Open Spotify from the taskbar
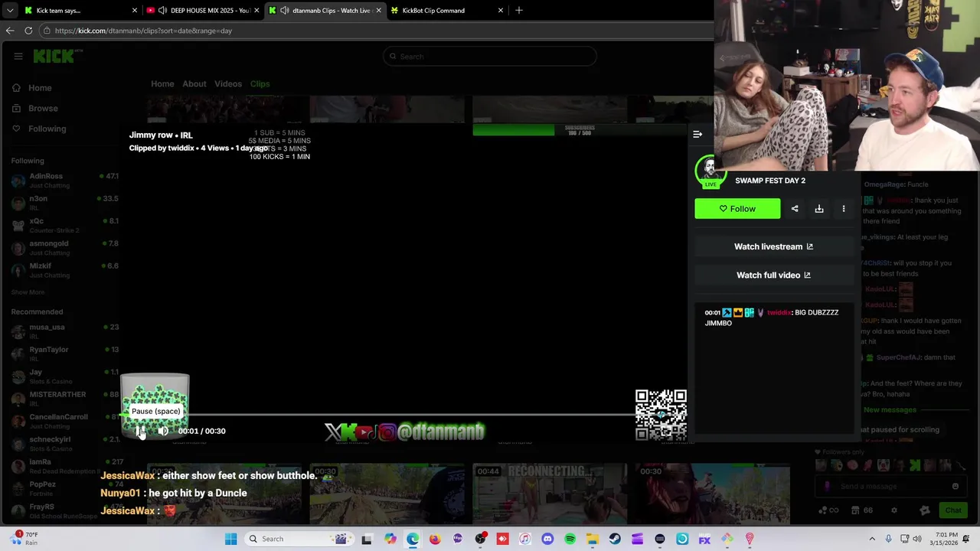The width and height of the screenshot is (980, 551). [570, 539]
